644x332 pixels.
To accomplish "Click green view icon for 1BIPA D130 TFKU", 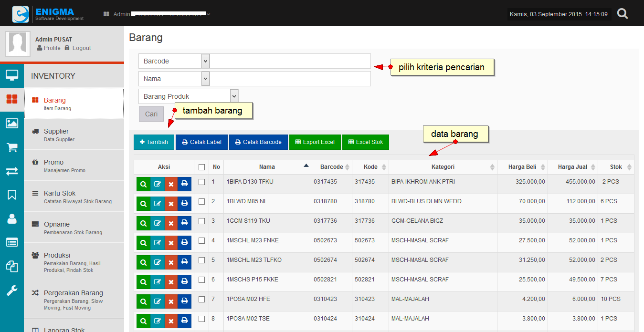I will coord(143,184).
